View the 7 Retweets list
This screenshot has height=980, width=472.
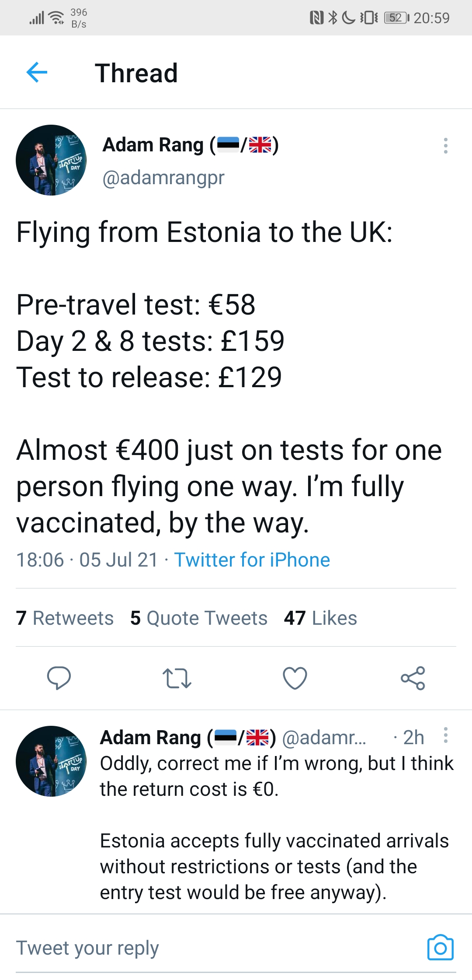[65, 618]
